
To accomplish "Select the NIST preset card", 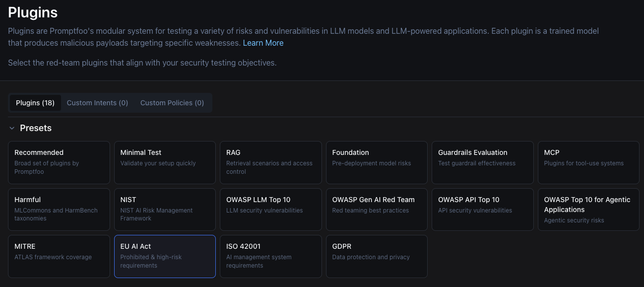I will coord(165,209).
